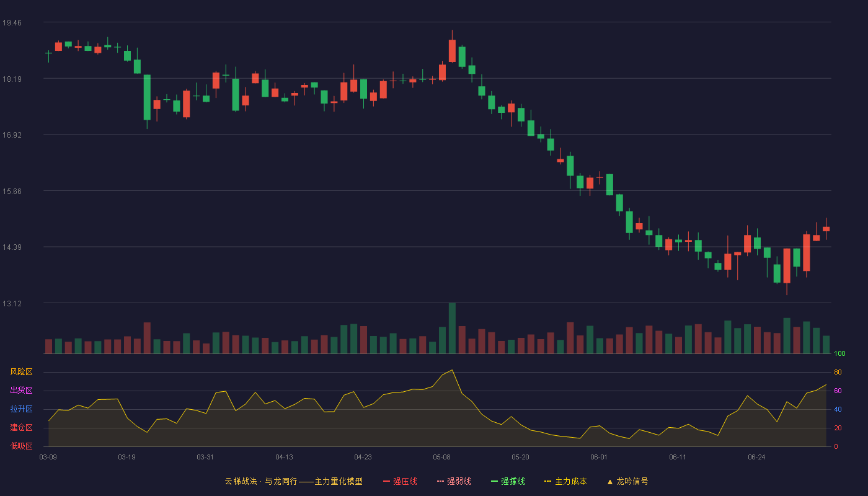Click the tallest volume bar near 05-08

tap(452, 328)
